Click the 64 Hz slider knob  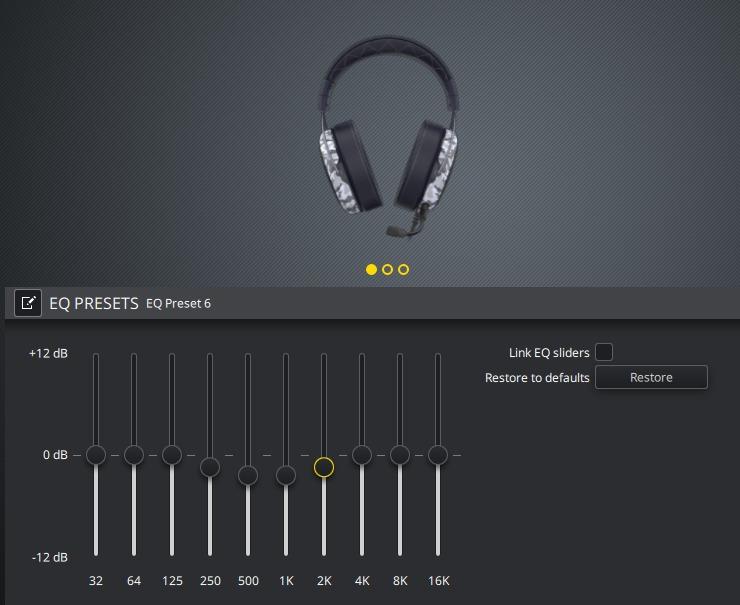pos(134,455)
